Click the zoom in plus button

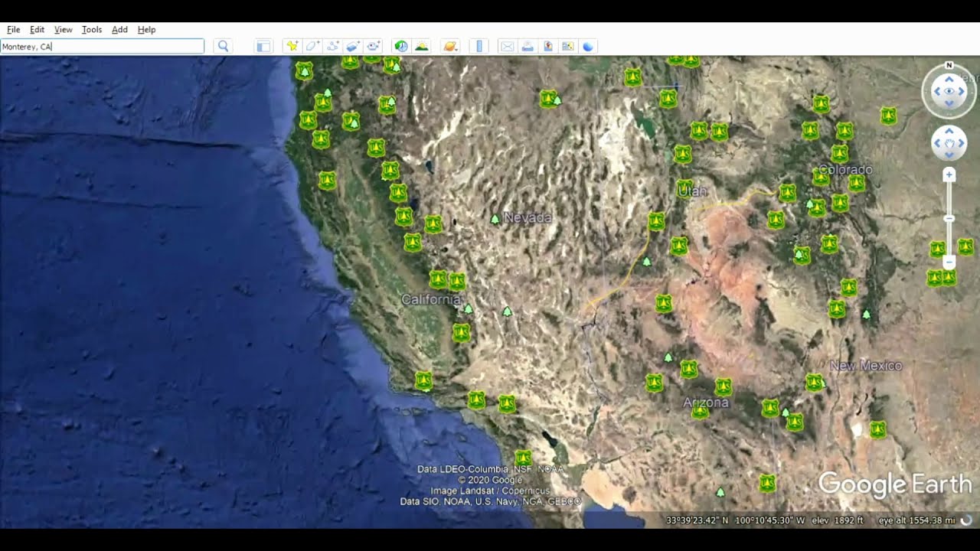tap(949, 175)
